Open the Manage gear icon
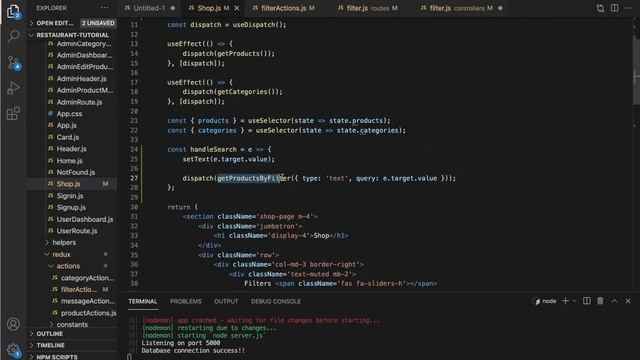The height and width of the screenshot is (360, 640). pos(13,350)
